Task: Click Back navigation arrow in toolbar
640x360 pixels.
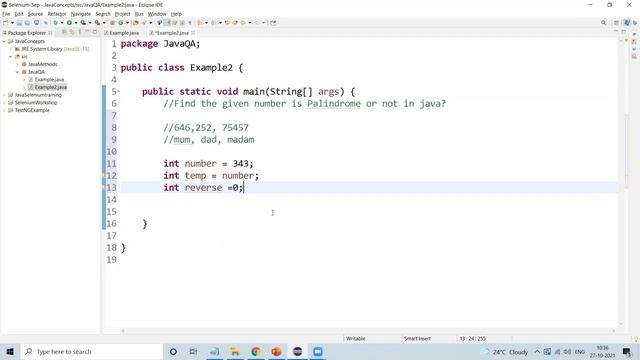Action: (x=242, y=23)
